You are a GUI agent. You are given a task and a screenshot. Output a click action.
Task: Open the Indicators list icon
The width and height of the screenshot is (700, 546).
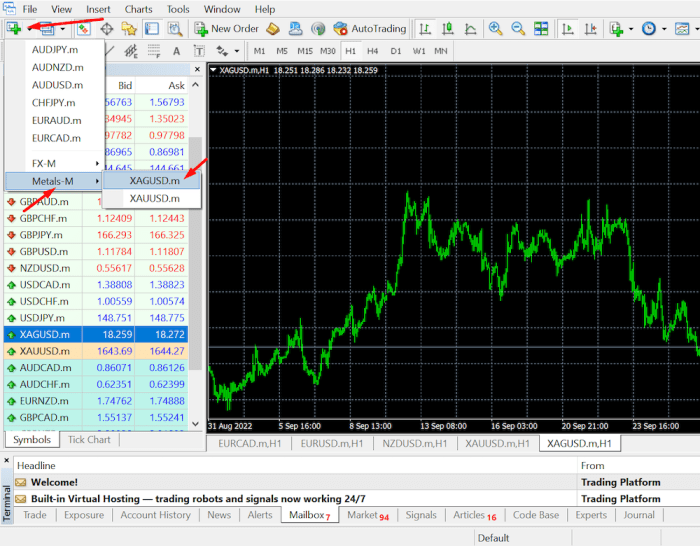pos(617,29)
